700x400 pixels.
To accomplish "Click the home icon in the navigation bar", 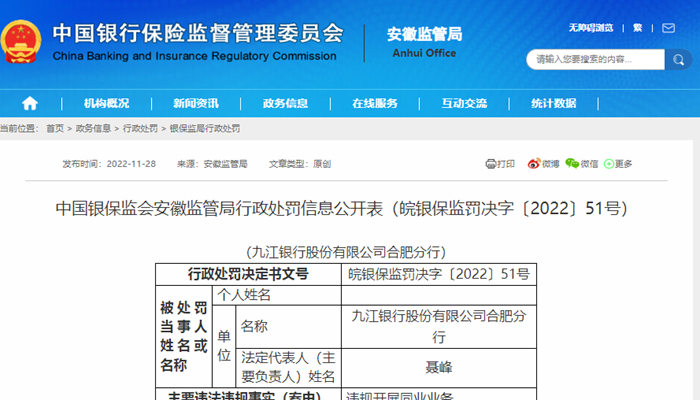I will (30, 103).
